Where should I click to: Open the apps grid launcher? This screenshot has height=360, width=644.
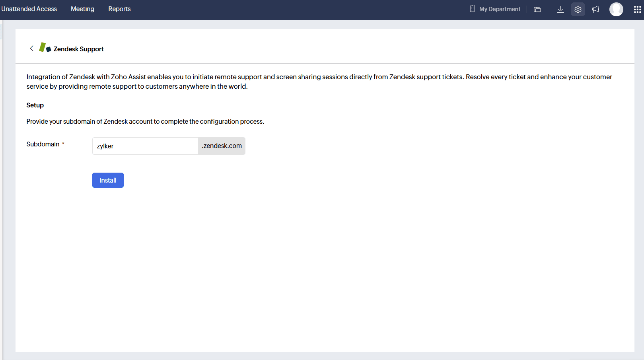pos(637,9)
